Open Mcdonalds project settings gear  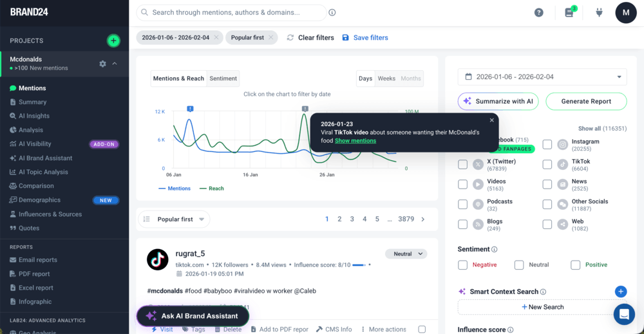[102, 64]
